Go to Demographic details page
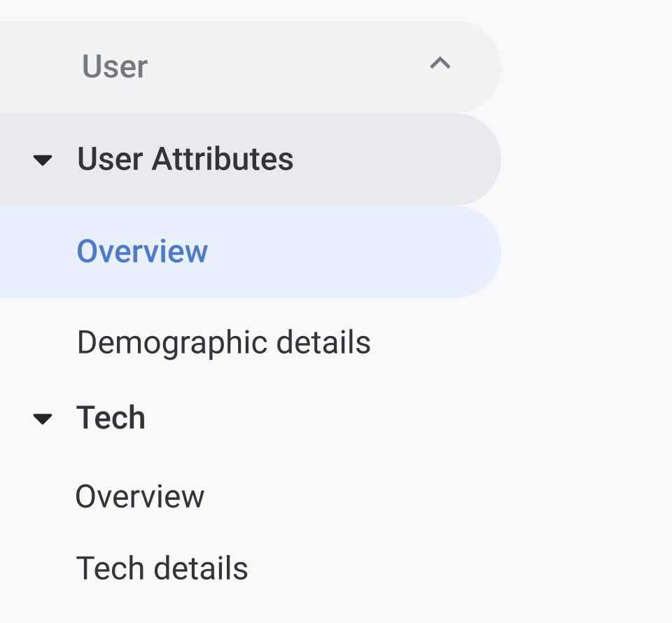This screenshot has width=672, height=623. pyautogui.click(x=223, y=343)
